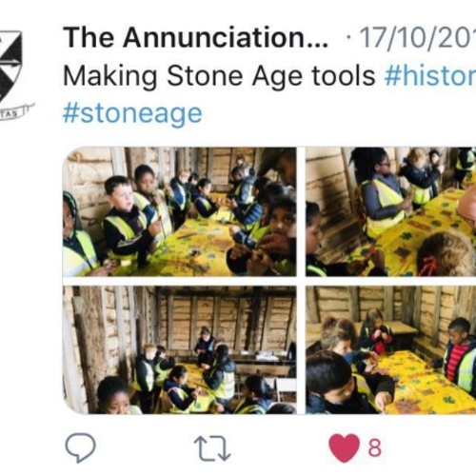Open the school crest profile avatar
The height and width of the screenshot is (476, 476).
click(12, 74)
